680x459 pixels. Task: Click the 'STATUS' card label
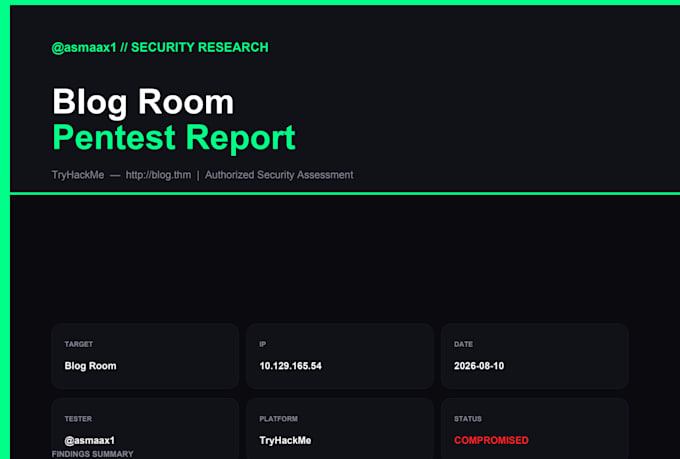coord(468,419)
